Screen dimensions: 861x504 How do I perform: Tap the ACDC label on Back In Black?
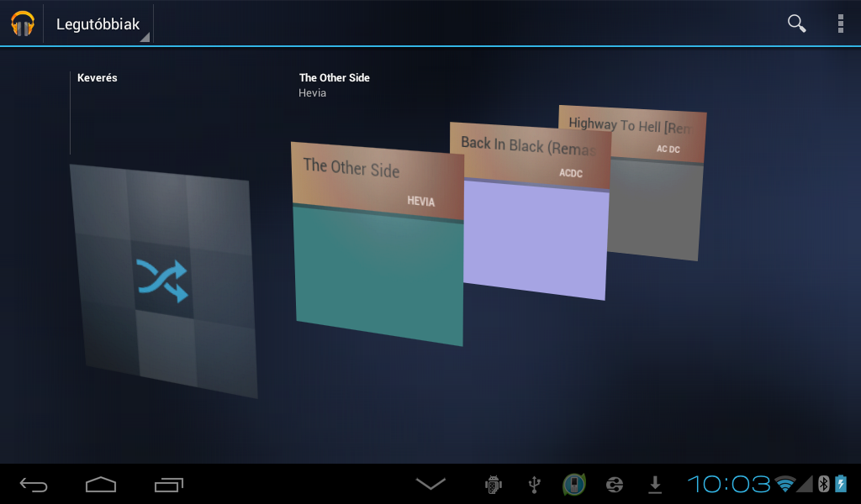pos(571,173)
